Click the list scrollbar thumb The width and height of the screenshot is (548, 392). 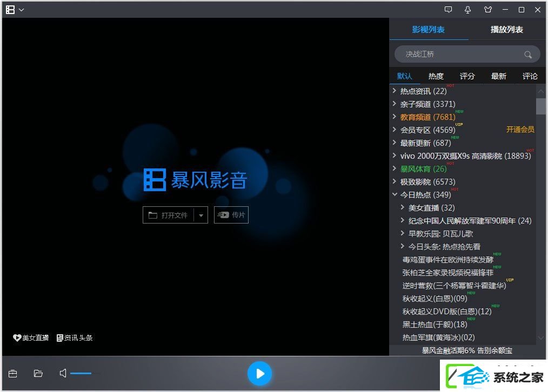coord(540,106)
